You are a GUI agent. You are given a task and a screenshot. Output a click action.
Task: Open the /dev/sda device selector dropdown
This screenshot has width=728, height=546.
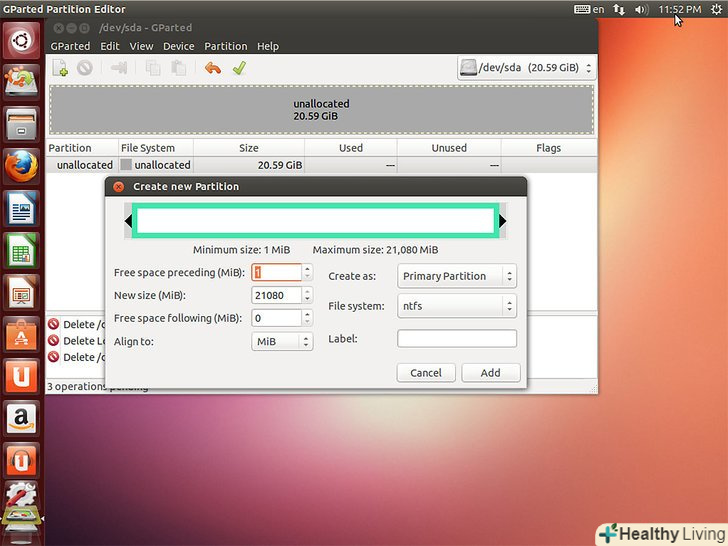pos(526,68)
